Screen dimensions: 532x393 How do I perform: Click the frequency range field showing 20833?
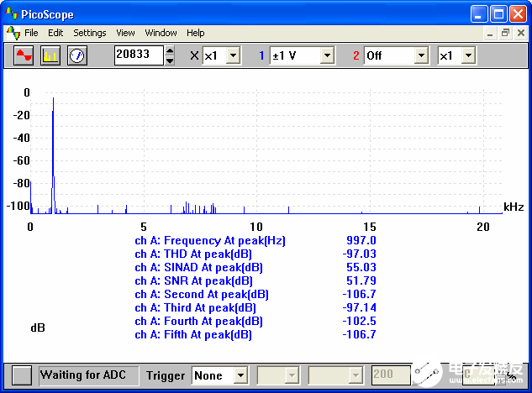[x=139, y=55]
